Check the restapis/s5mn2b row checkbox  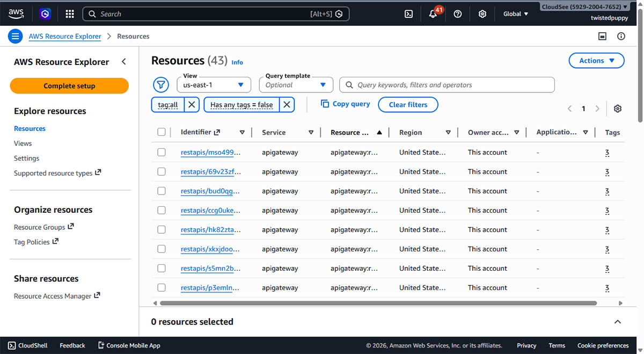coord(162,269)
